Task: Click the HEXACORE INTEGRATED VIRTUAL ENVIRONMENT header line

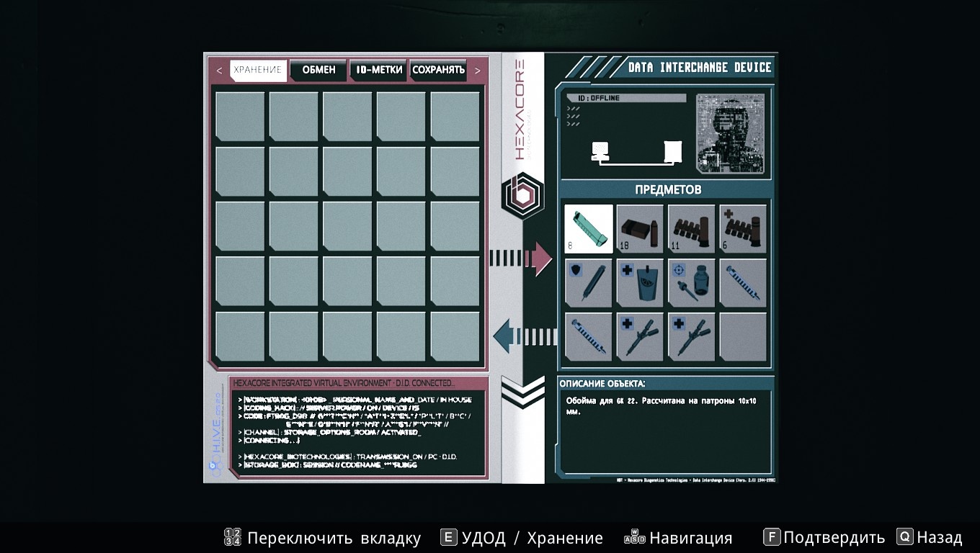Action: pyautogui.click(x=344, y=383)
